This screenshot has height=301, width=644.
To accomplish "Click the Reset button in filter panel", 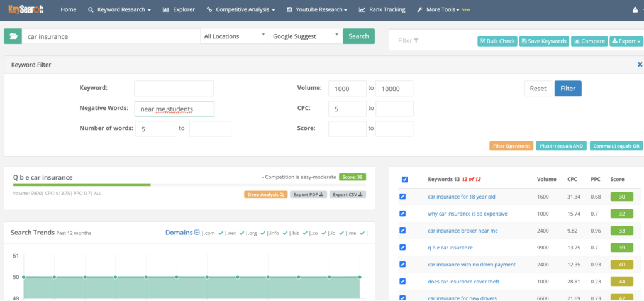I will point(538,88).
